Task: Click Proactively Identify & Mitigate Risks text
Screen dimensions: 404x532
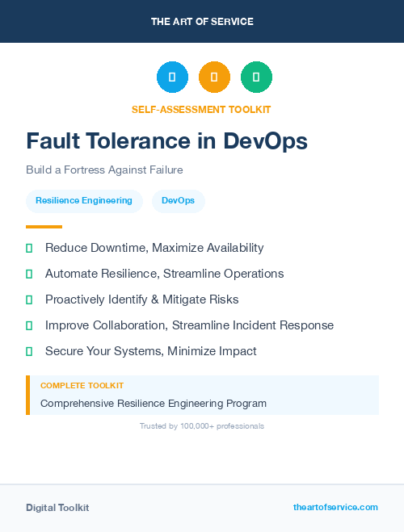Action: coord(142,300)
